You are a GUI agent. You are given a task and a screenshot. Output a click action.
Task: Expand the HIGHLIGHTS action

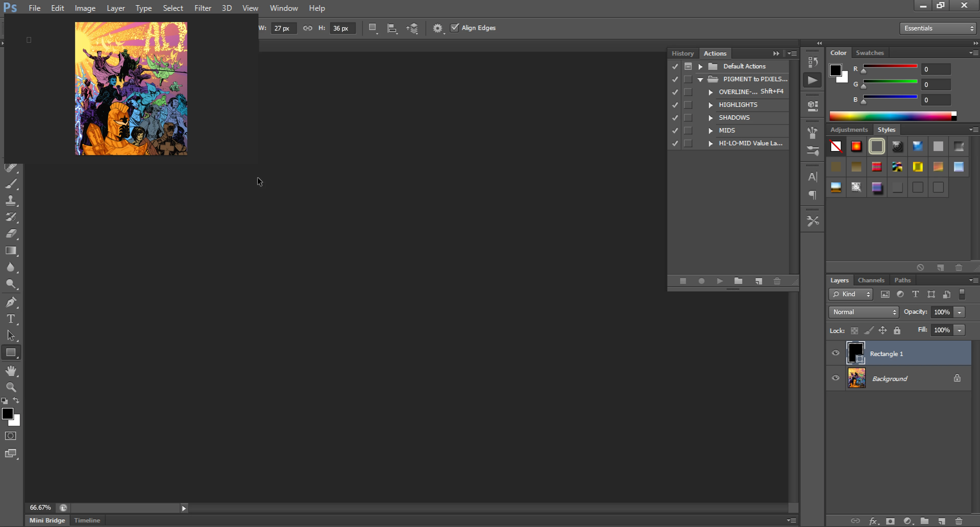(x=710, y=105)
